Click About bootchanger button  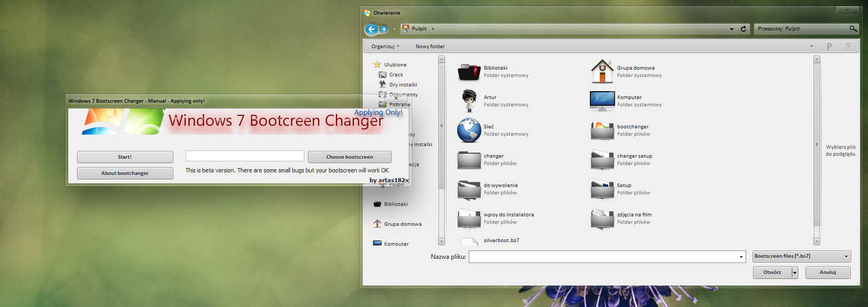[x=125, y=173]
